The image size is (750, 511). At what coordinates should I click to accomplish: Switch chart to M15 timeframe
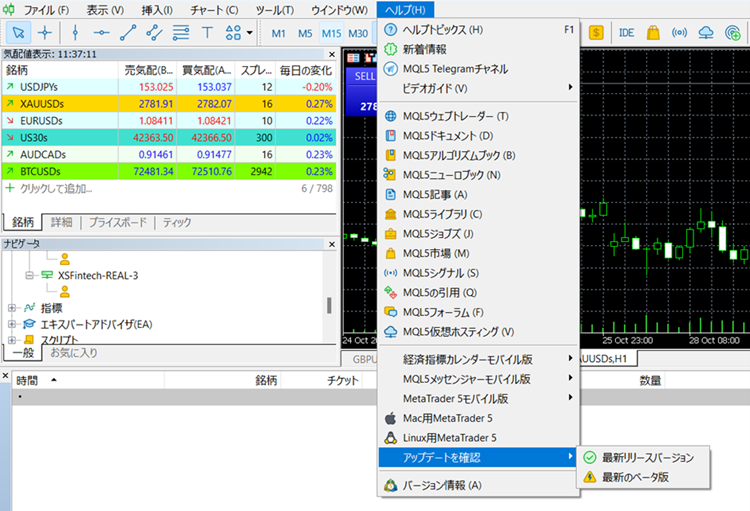pos(331,33)
